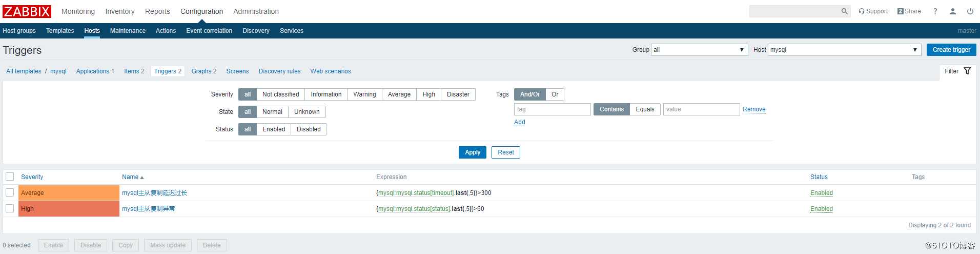The image size is (980, 254).
Task: Go to Templates submenu
Action: (x=60, y=31)
